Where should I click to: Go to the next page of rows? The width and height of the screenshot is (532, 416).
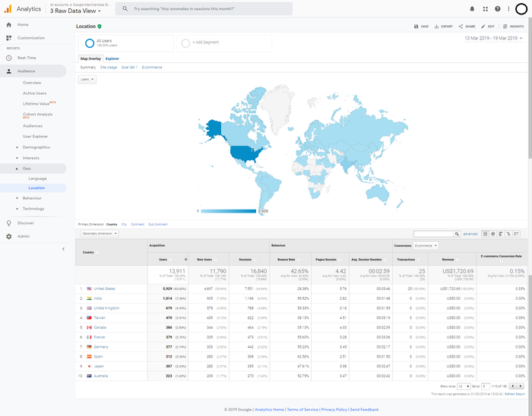pyautogui.click(x=521, y=386)
